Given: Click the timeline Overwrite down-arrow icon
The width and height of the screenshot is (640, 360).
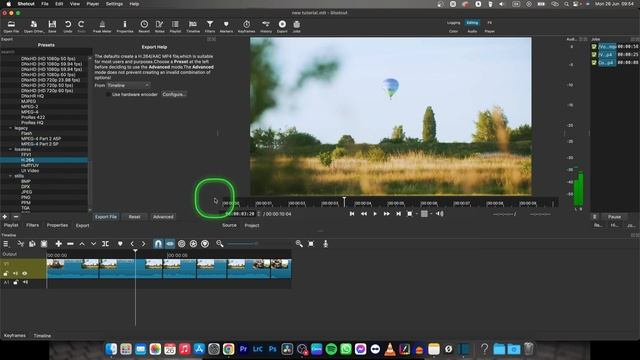Looking at the screenshot, I should click(x=93, y=244).
